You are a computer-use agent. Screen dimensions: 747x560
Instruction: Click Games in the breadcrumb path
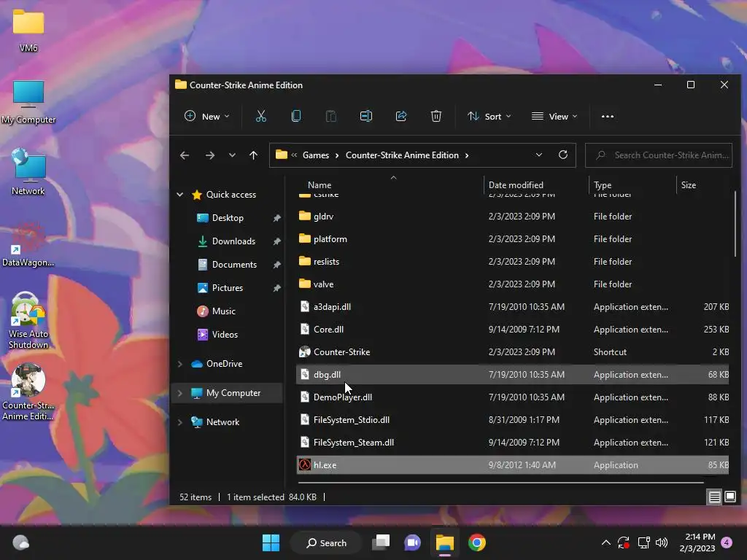[x=316, y=155]
